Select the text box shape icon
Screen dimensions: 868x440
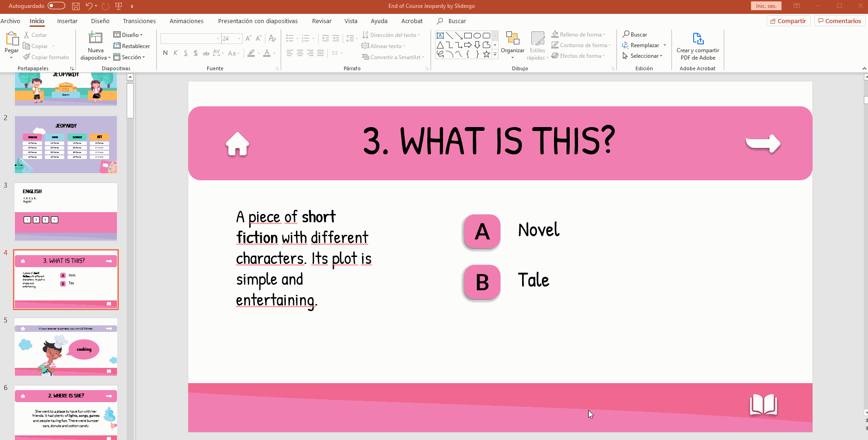(x=440, y=36)
